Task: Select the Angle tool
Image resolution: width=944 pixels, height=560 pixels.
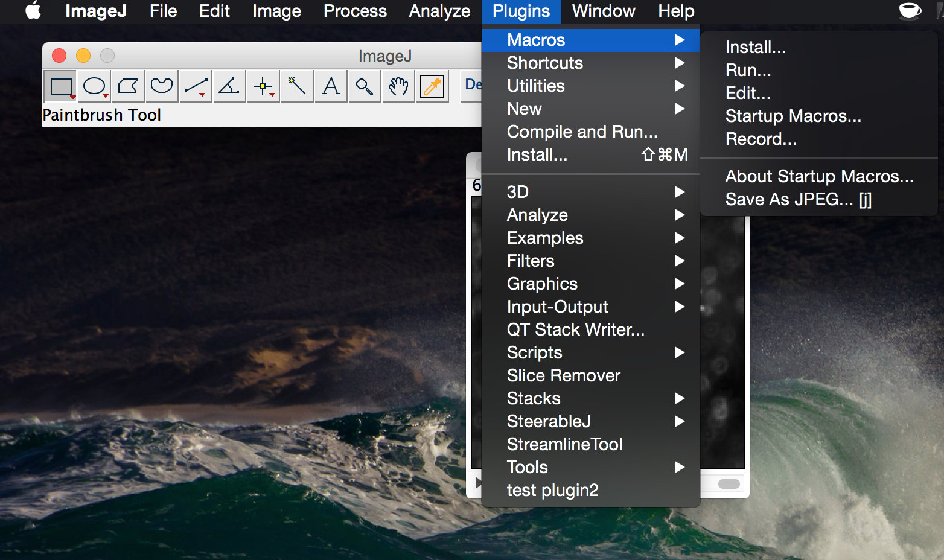Action: [229, 86]
